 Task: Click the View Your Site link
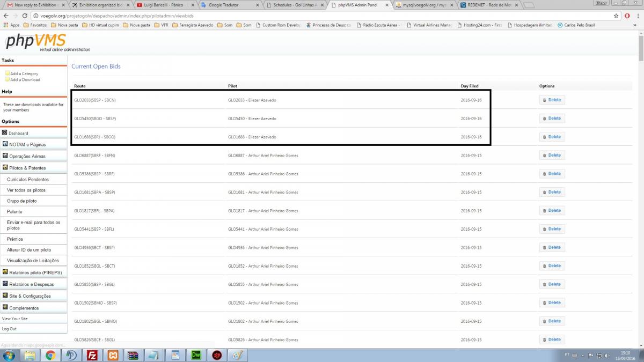(15, 319)
